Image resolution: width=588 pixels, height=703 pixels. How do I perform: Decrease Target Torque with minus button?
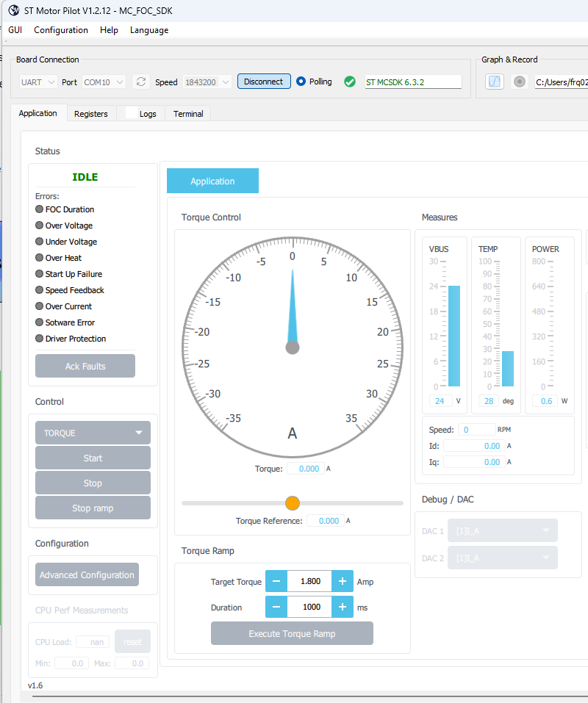pos(276,582)
